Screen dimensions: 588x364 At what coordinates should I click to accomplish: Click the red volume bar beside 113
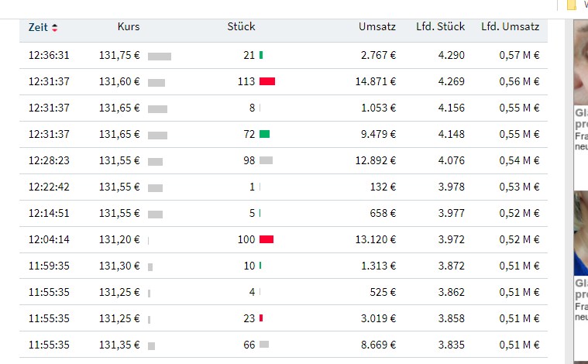pos(267,81)
